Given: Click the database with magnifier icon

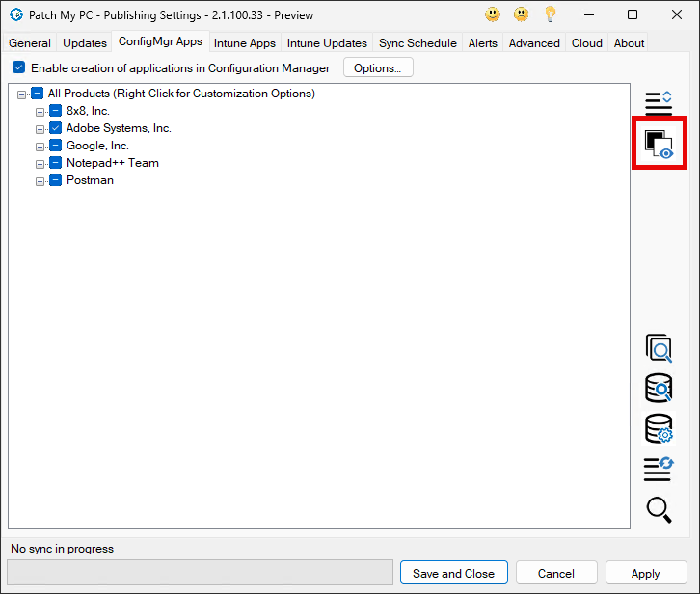Looking at the screenshot, I should pyautogui.click(x=659, y=388).
